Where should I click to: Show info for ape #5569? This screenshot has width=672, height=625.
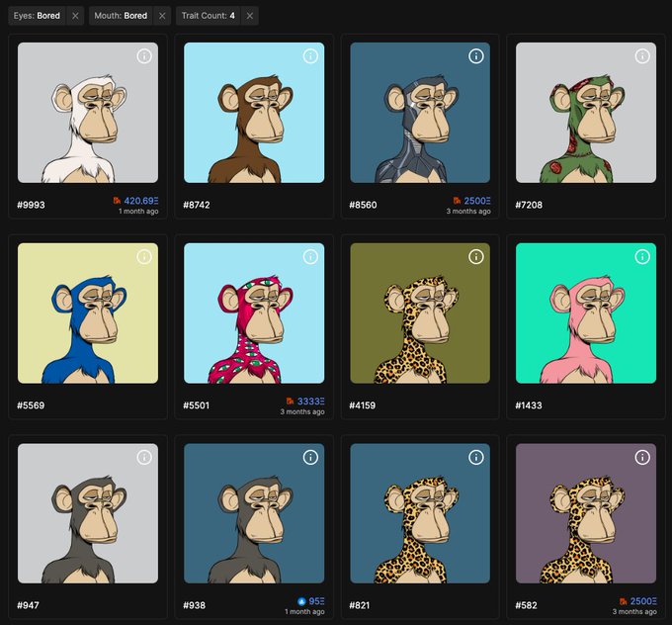144,256
